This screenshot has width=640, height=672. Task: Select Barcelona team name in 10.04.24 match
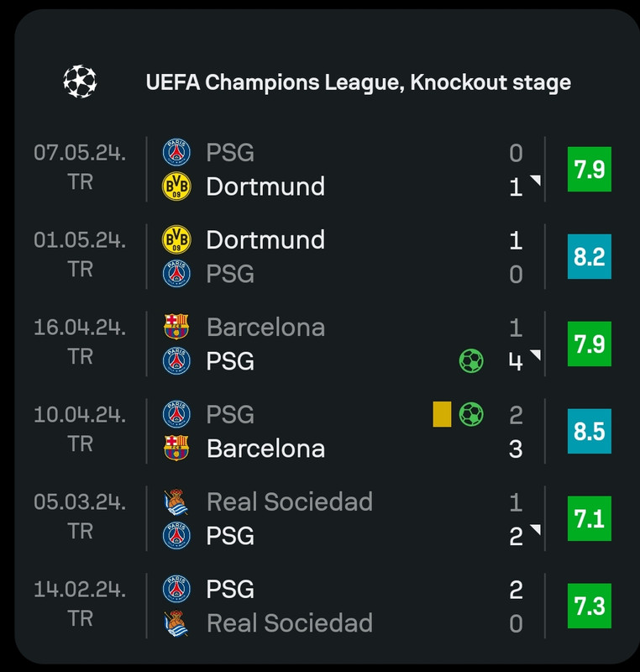coord(265,449)
